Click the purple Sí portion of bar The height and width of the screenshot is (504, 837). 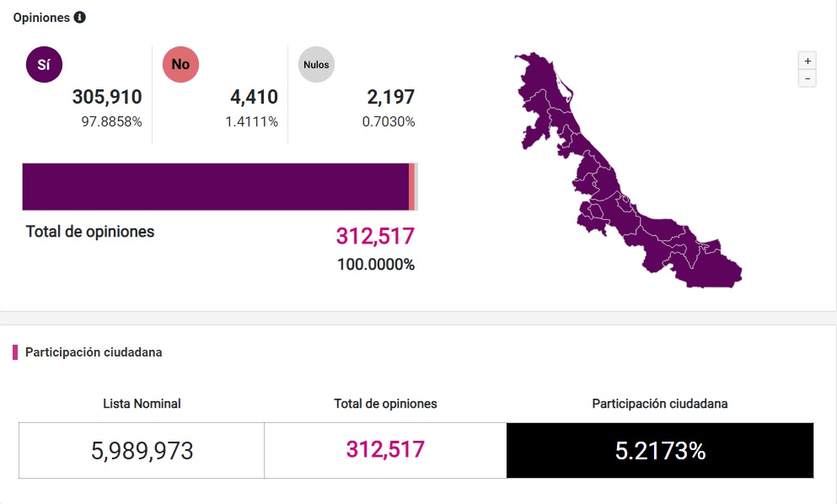[215, 186]
